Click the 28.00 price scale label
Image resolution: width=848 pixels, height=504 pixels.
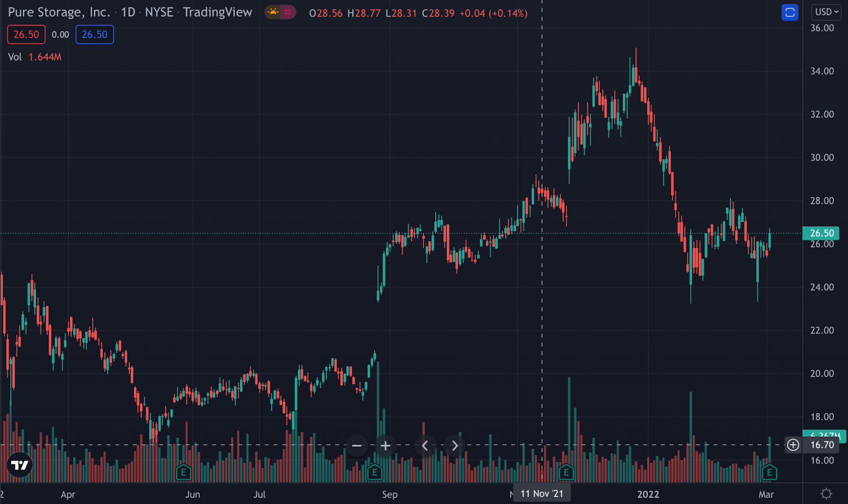click(x=822, y=201)
